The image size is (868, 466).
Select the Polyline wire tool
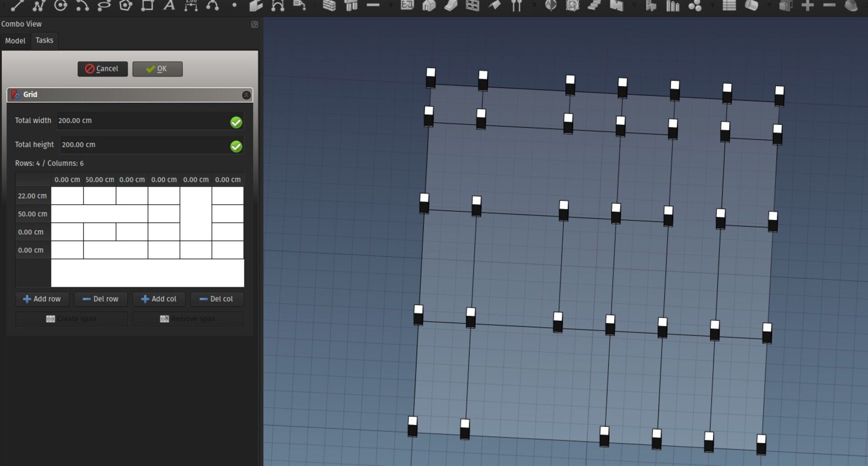(x=38, y=5)
